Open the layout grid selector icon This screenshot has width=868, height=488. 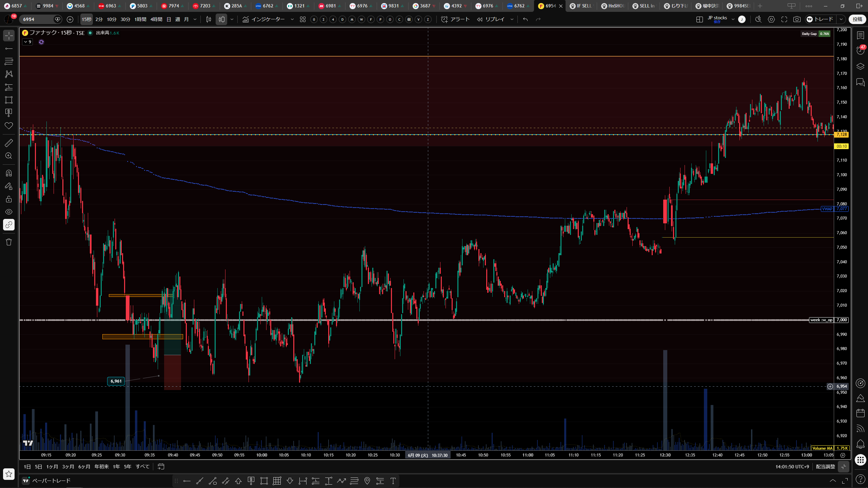click(x=699, y=20)
